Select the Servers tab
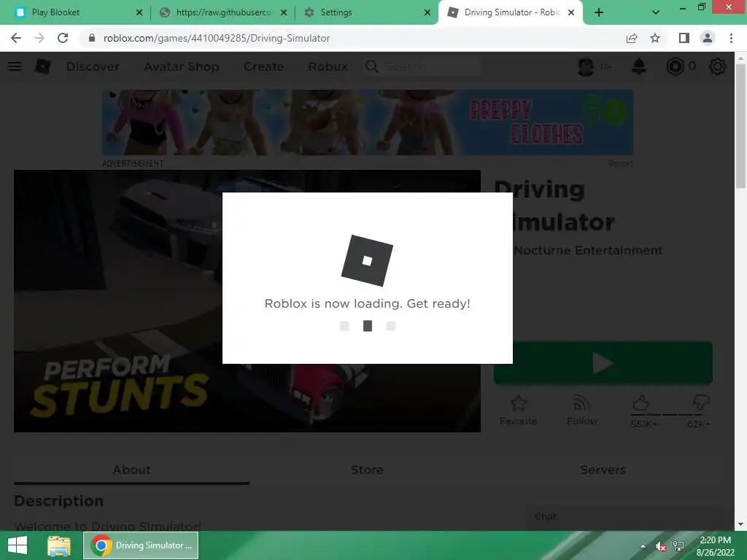The height and width of the screenshot is (560, 747). point(603,470)
